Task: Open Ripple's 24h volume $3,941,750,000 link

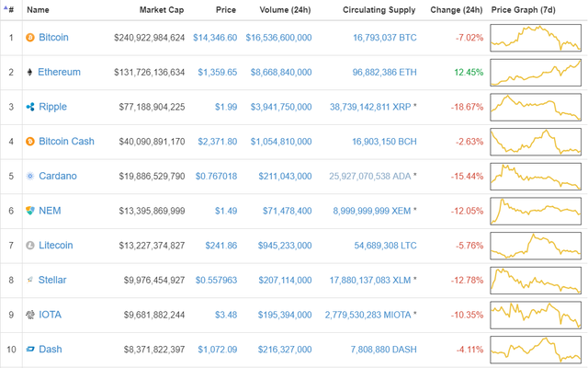Action: [x=281, y=107]
